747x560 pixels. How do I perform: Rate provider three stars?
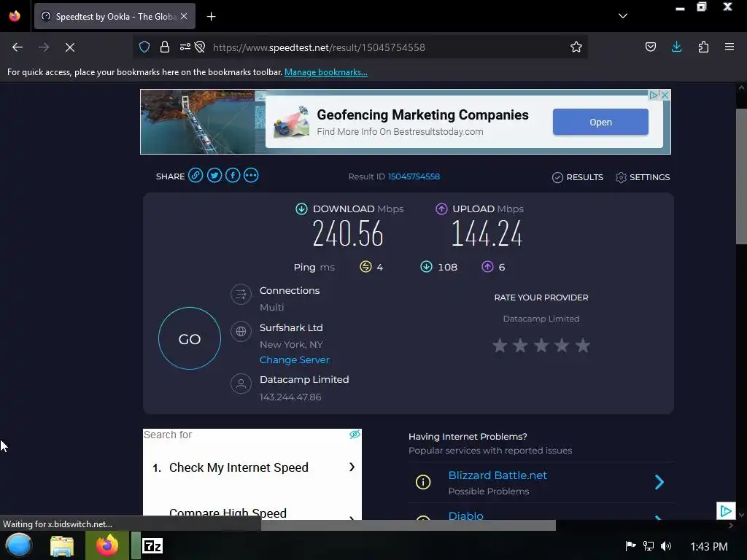pyautogui.click(x=541, y=345)
